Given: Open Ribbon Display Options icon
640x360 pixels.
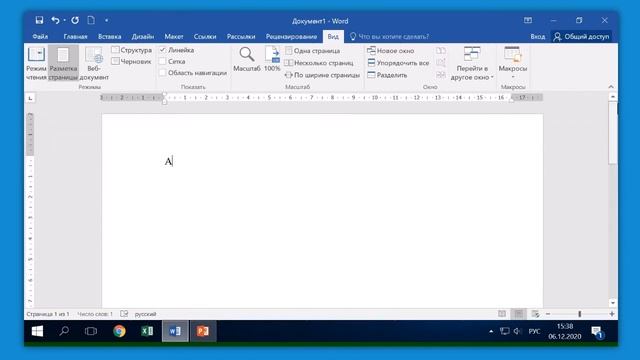Looking at the screenshot, I should pyautogui.click(x=528, y=20).
